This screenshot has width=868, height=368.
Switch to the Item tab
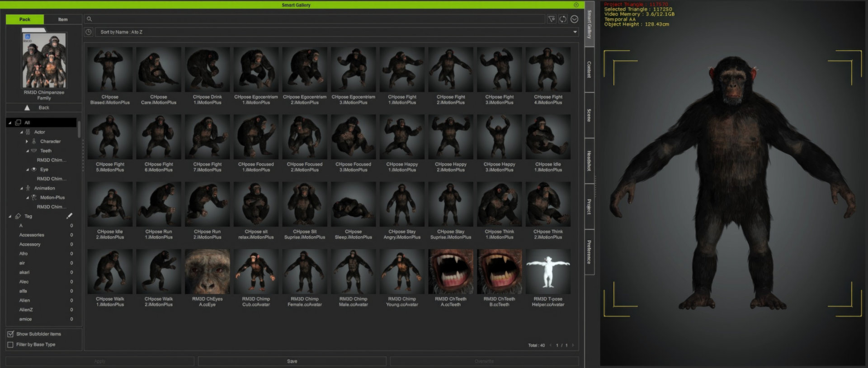tap(63, 19)
